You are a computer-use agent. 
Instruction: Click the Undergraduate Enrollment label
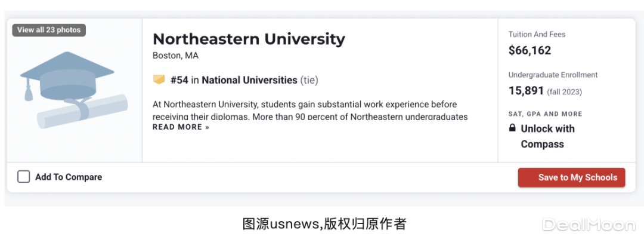pos(553,75)
